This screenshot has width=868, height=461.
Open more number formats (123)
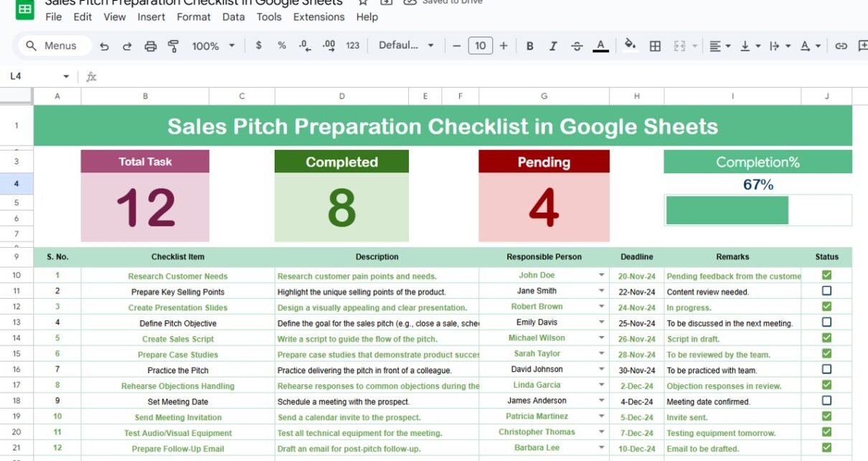pyautogui.click(x=353, y=45)
